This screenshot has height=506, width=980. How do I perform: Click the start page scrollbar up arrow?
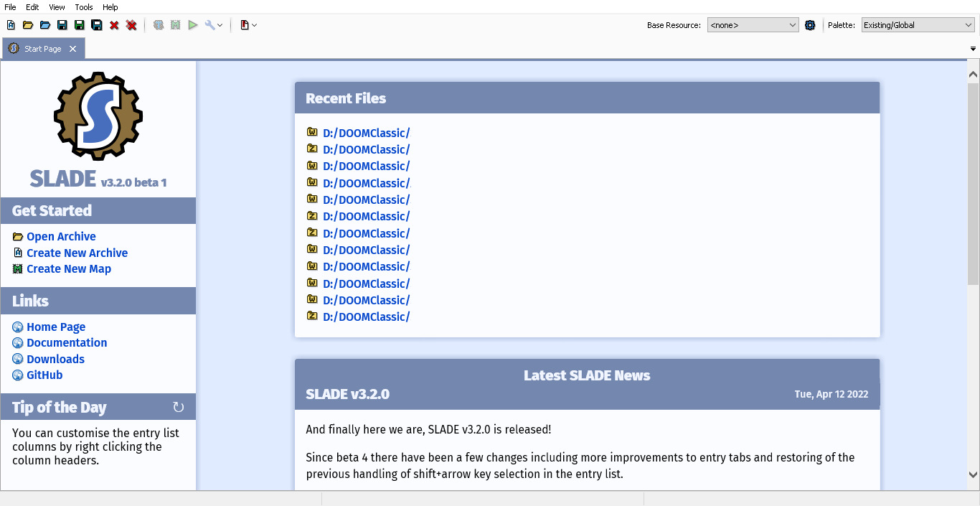pos(974,74)
